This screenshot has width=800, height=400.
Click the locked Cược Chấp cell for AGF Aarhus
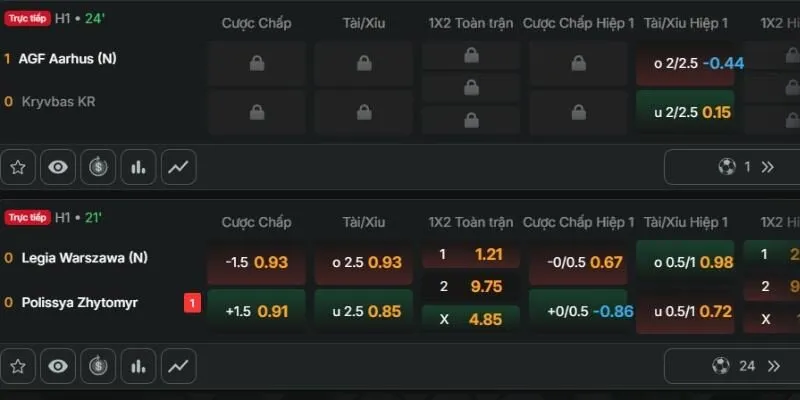(x=256, y=64)
